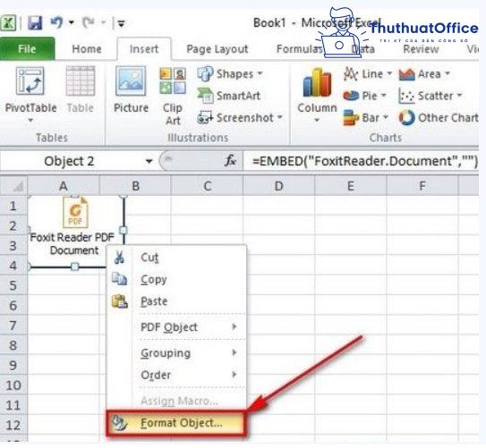Expand the PivotTable dropdown arrow
This screenshot has height=448, width=486.
point(30,120)
